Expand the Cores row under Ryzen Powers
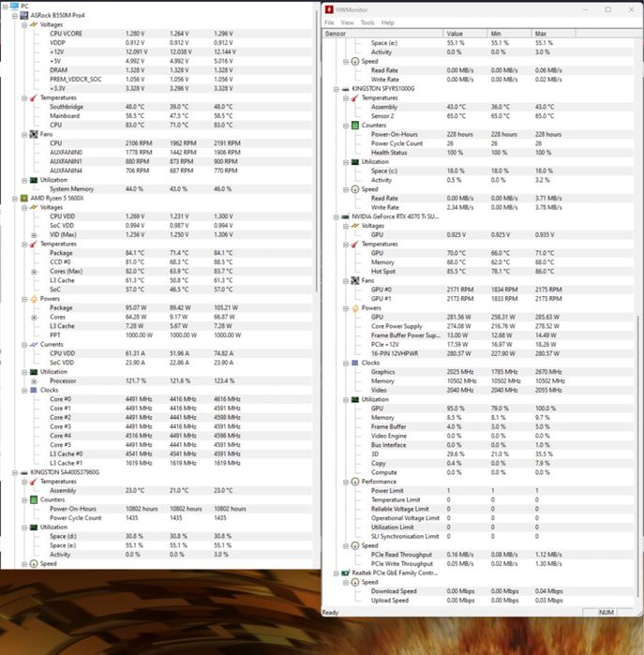 [34, 318]
